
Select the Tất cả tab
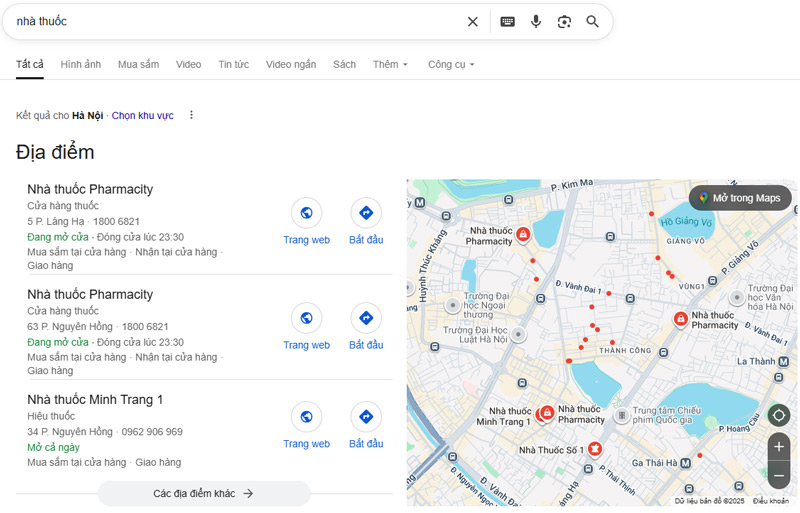pos(30,64)
